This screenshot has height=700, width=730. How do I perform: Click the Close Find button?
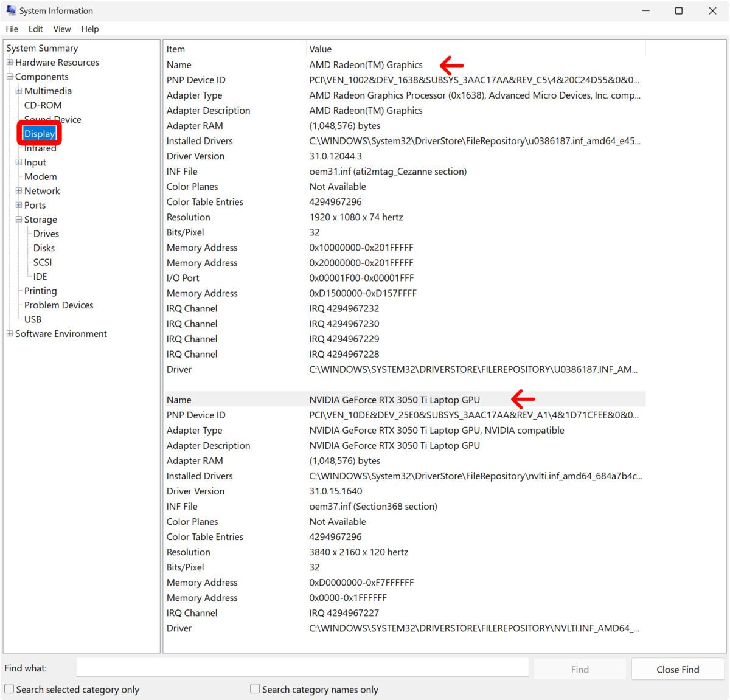click(678, 668)
